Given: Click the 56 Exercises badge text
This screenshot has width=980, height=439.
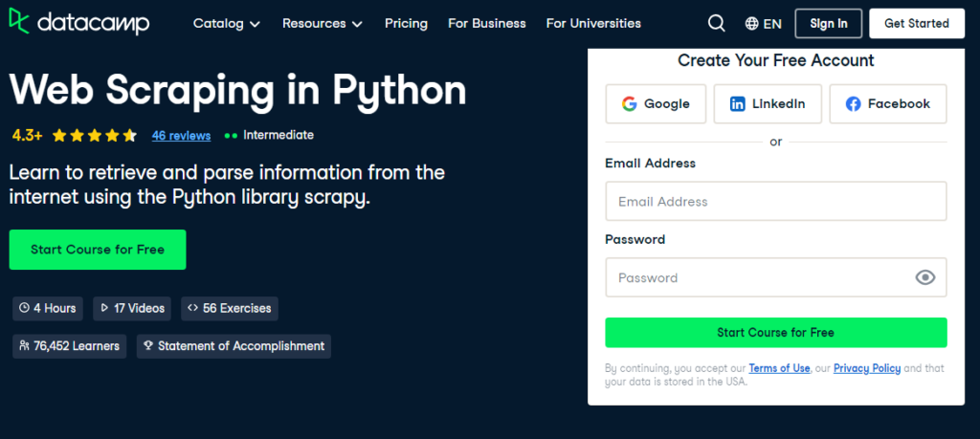Looking at the screenshot, I should (x=237, y=309).
